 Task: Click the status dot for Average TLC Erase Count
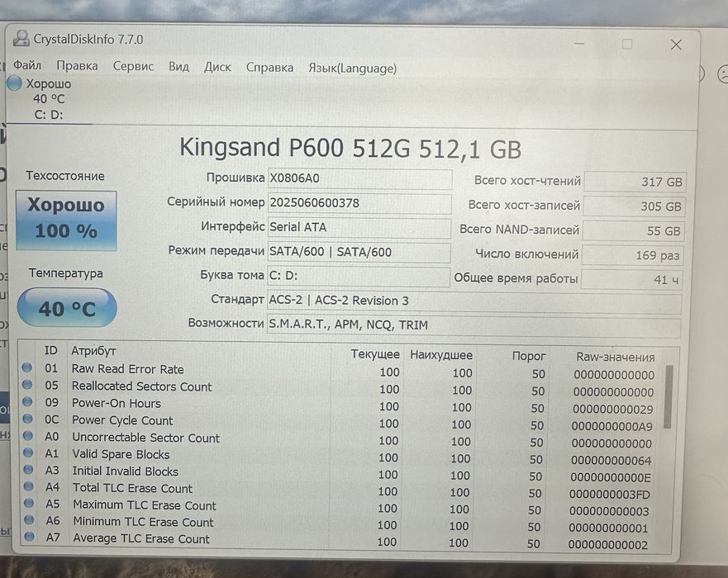[x=29, y=536]
